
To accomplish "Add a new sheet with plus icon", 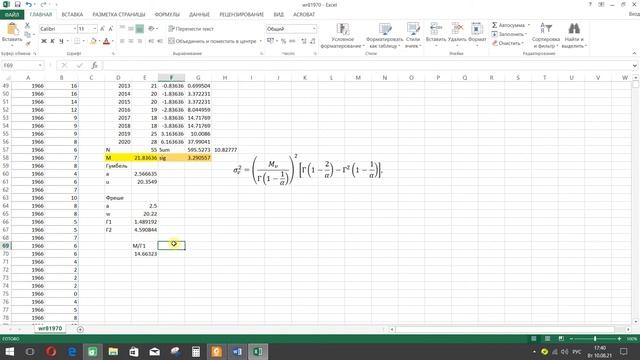I will [80, 329].
